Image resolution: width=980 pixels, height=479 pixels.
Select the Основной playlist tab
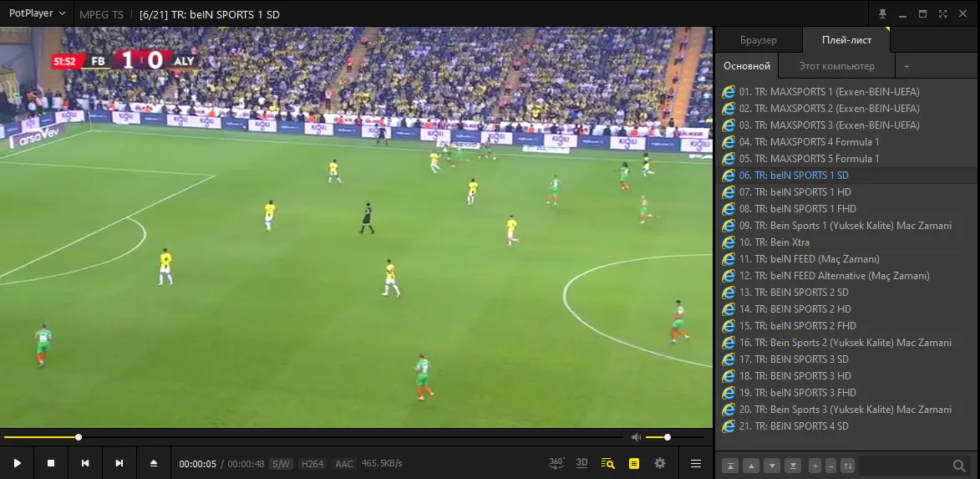click(x=747, y=66)
